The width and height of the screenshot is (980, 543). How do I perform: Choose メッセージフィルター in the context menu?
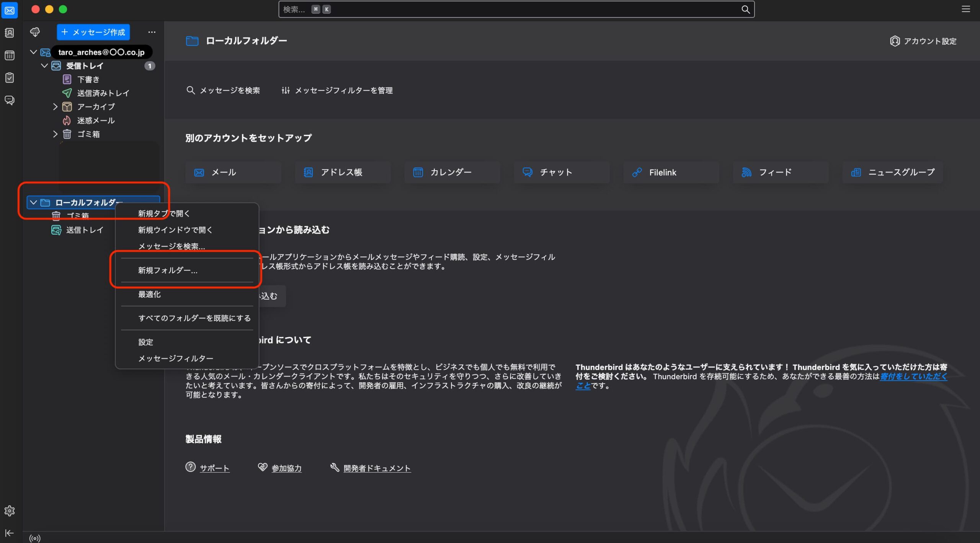pyautogui.click(x=176, y=357)
